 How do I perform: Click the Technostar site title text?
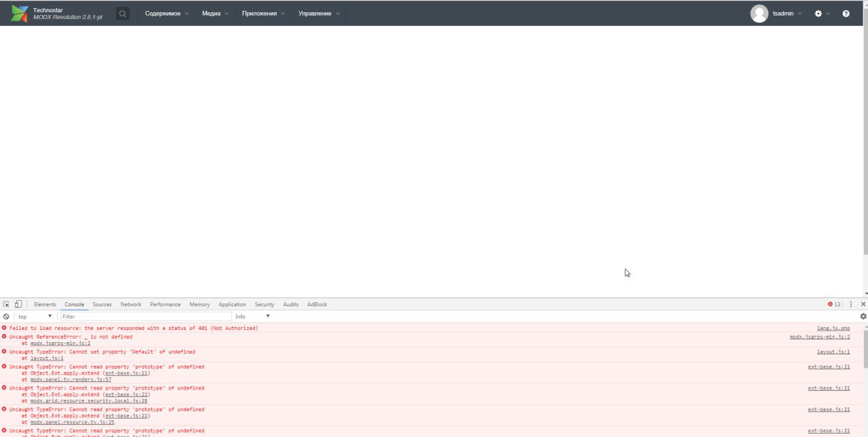[47, 10]
